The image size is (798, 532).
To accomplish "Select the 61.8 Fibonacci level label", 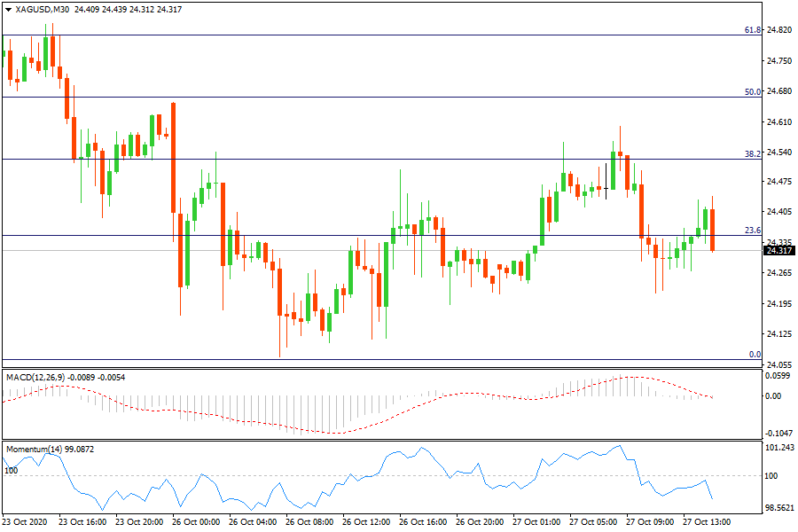I will tap(752, 30).
